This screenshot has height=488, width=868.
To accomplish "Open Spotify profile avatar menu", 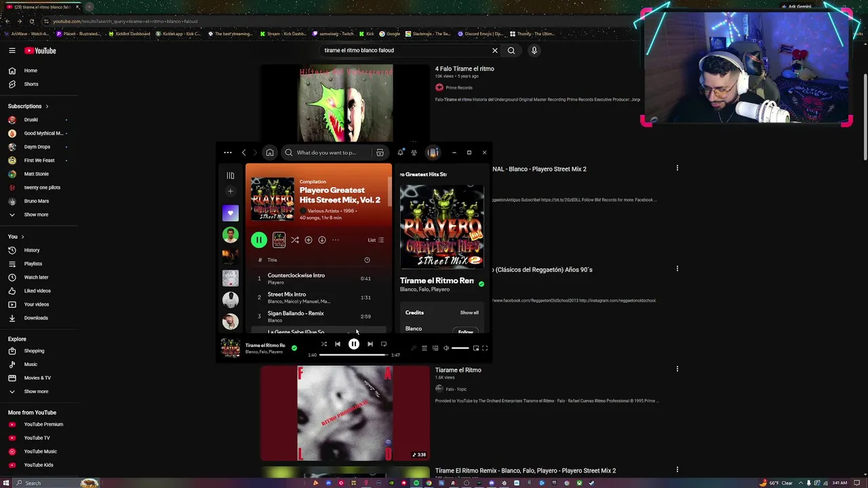I will click(x=433, y=152).
